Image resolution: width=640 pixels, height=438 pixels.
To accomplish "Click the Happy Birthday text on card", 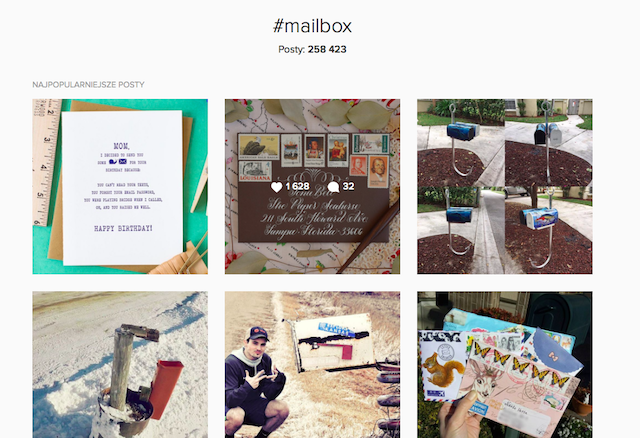I will (x=123, y=228).
